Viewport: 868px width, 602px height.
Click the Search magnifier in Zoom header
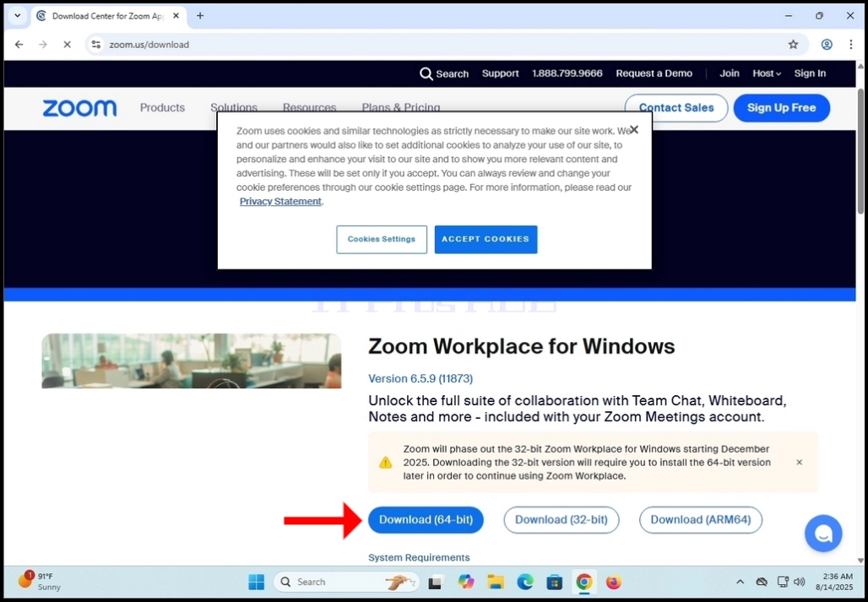point(426,73)
